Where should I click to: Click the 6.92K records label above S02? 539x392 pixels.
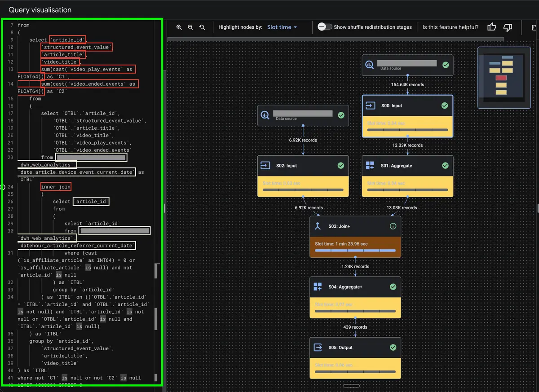303,140
